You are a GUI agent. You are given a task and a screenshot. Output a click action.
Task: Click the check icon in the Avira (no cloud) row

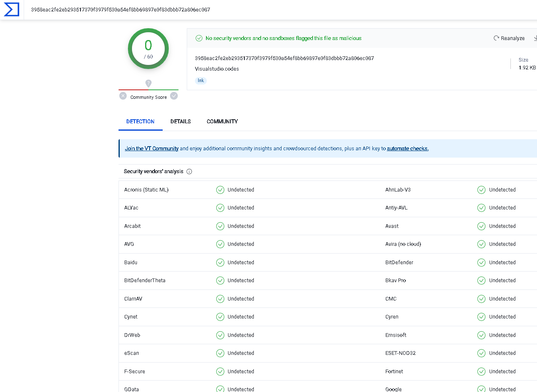tap(481, 244)
